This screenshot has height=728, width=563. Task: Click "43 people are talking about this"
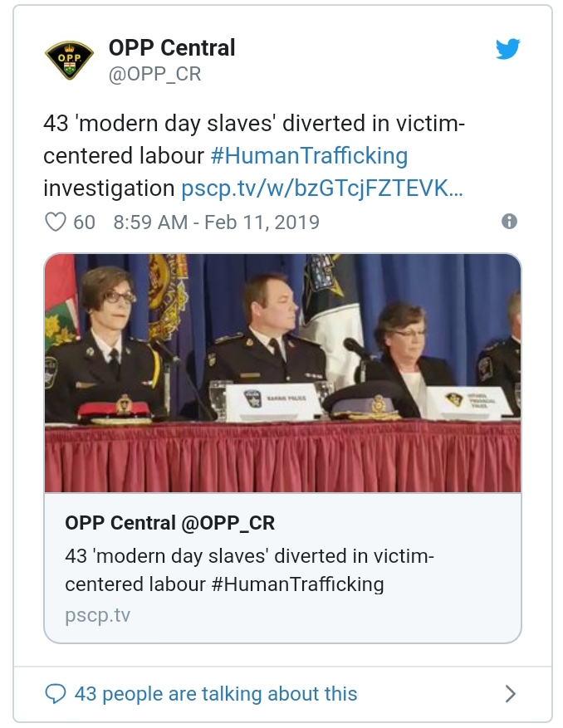click(x=216, y=694)
